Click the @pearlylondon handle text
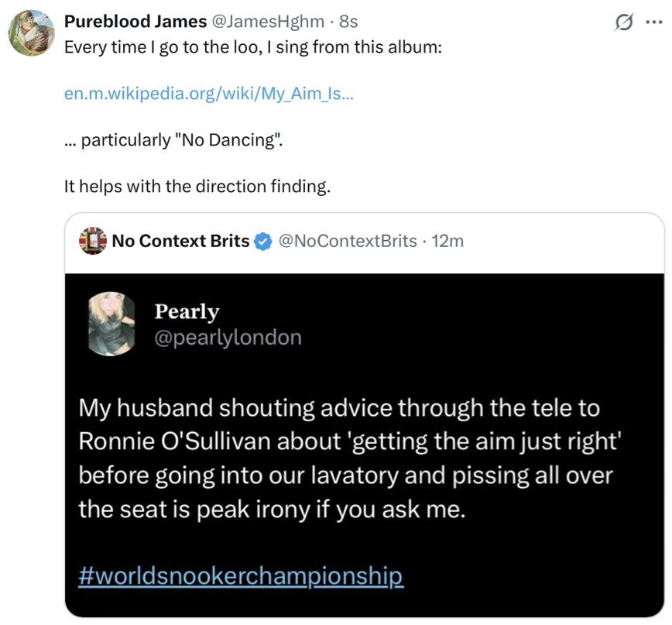 [228, 338]
